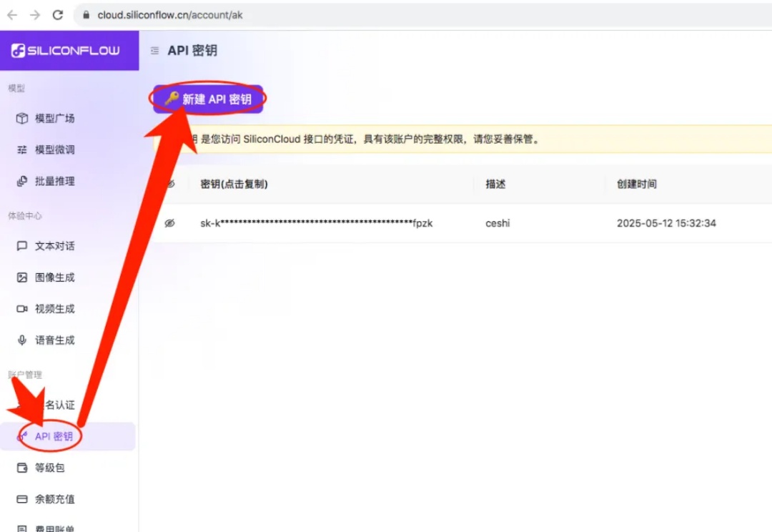The image size is (772, 532).
Task: Click the chat bubble icon next to 文本对话
Action: (21, 246)
